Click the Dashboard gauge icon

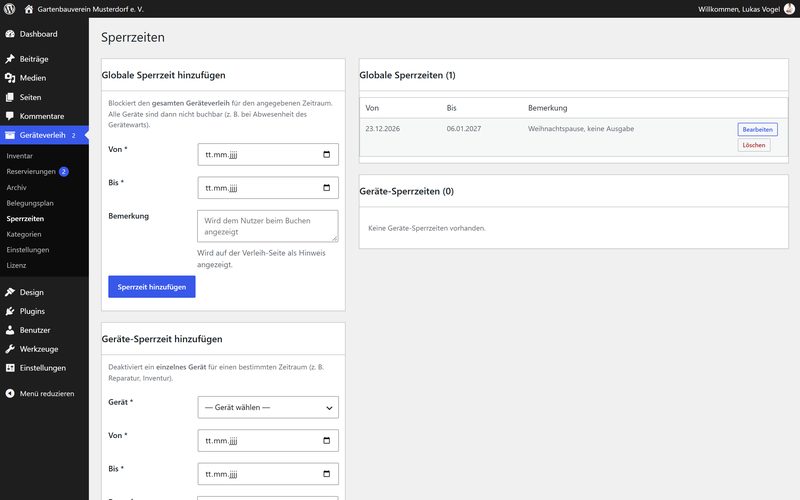coord(10,34)
